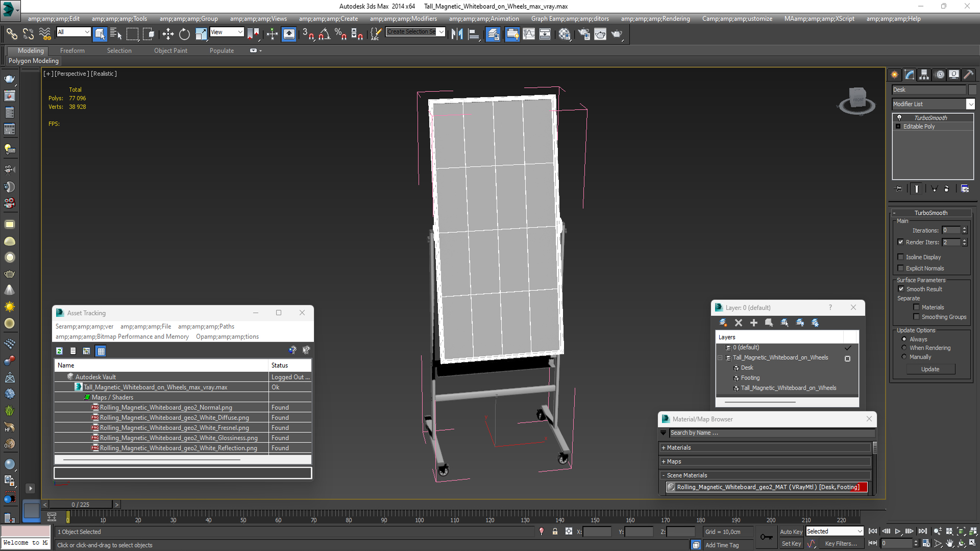Click the delete layer X icon
This screenshot has width=980, height=551.
coord(738,322)
